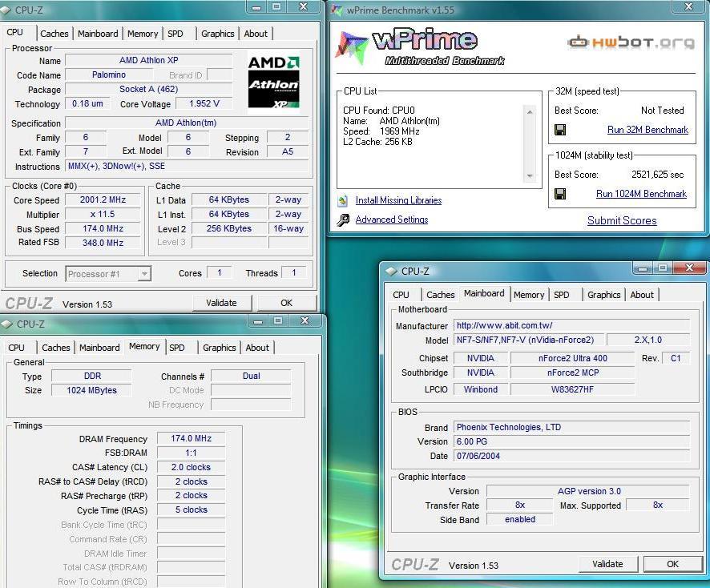Select CPU tab in Mainboard CPU-Z window
This screenshot has width=710, height=588.
tap(401, 295)
